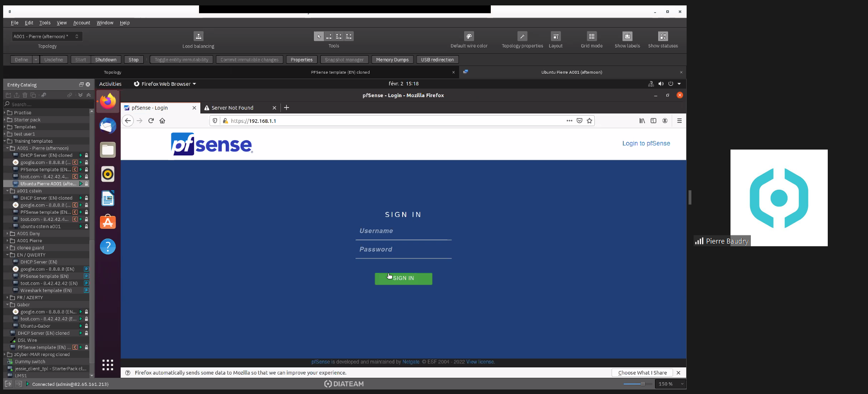
Task: Click the Load balancing icon
Action: point(198,37)
